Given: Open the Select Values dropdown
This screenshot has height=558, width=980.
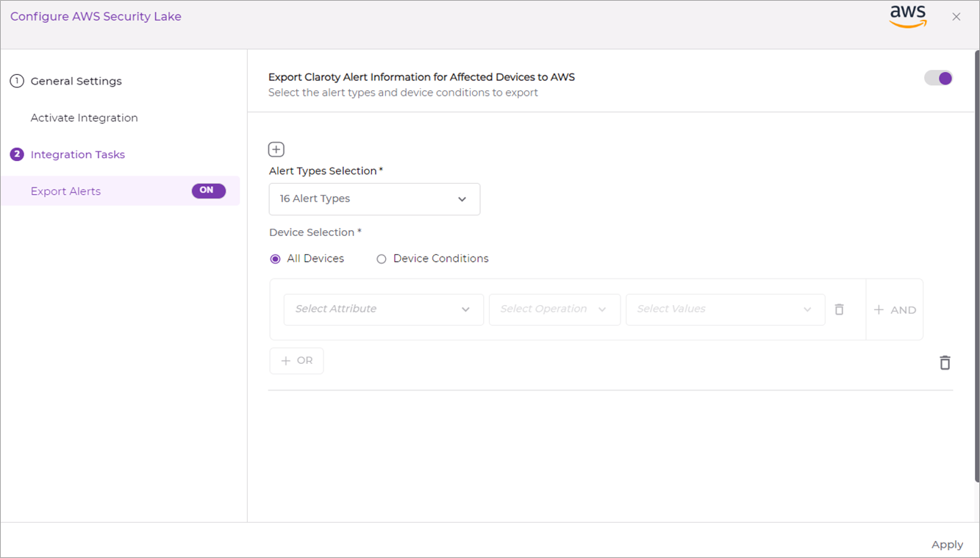Looking at the screenshot, I should click(725, 310).
